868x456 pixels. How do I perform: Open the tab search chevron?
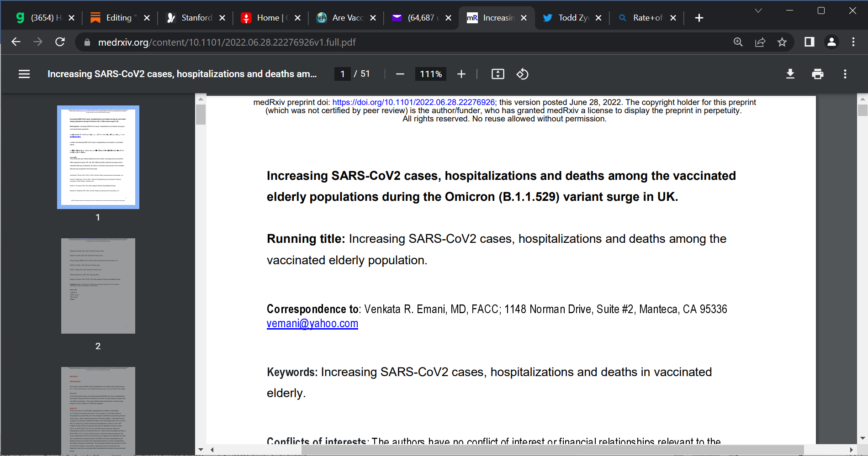[758, 10]
